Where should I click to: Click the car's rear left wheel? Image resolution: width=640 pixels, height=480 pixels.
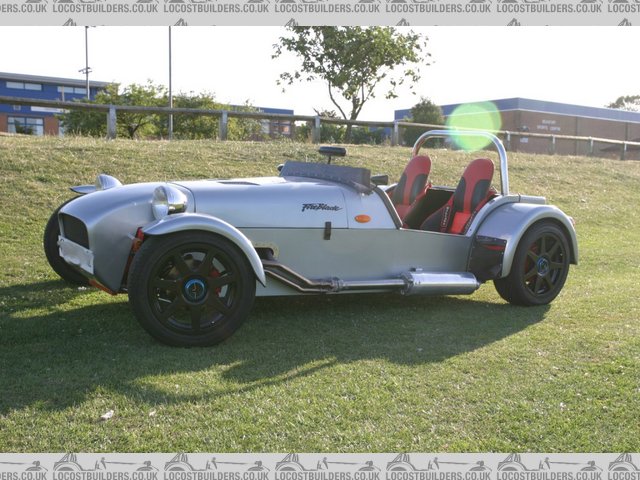[534, 264]
